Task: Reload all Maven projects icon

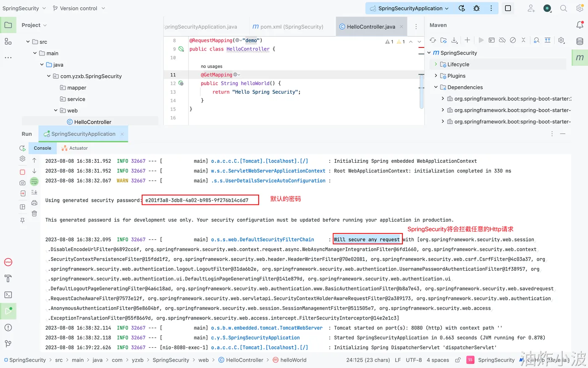Action: pos(433,40)
